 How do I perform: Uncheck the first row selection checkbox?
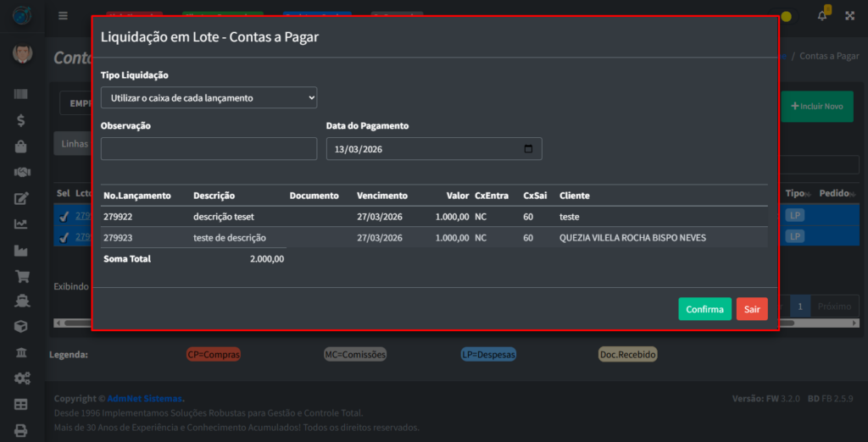coord(64,216)
